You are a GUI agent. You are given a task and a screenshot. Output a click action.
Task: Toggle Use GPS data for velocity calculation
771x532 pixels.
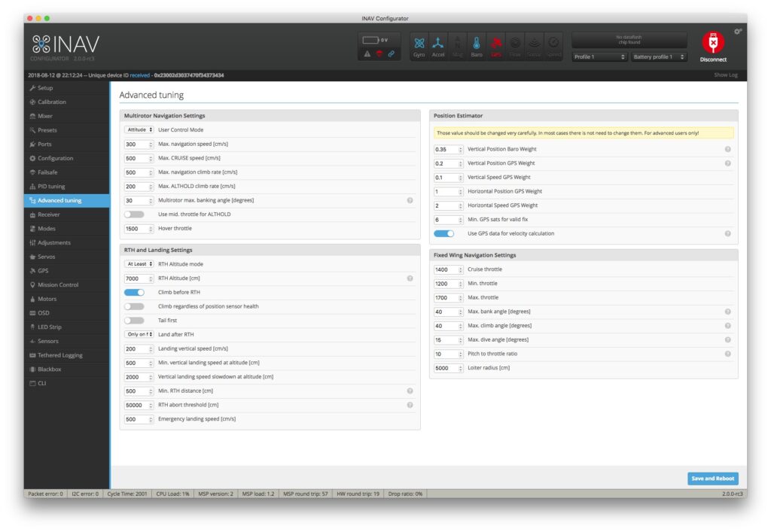(444, 233)
